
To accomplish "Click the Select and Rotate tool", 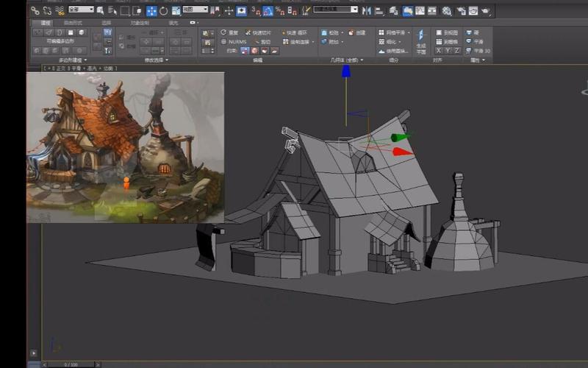I will (163, 10).
